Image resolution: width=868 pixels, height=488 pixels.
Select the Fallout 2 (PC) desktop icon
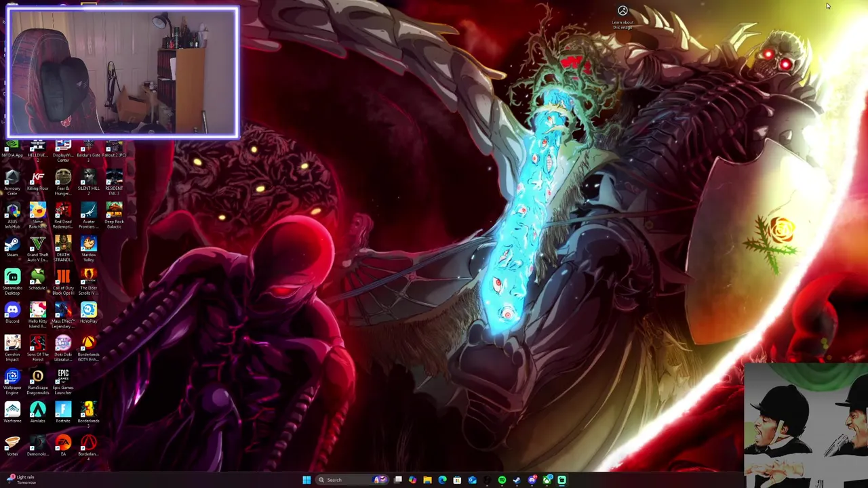(114, 149)
